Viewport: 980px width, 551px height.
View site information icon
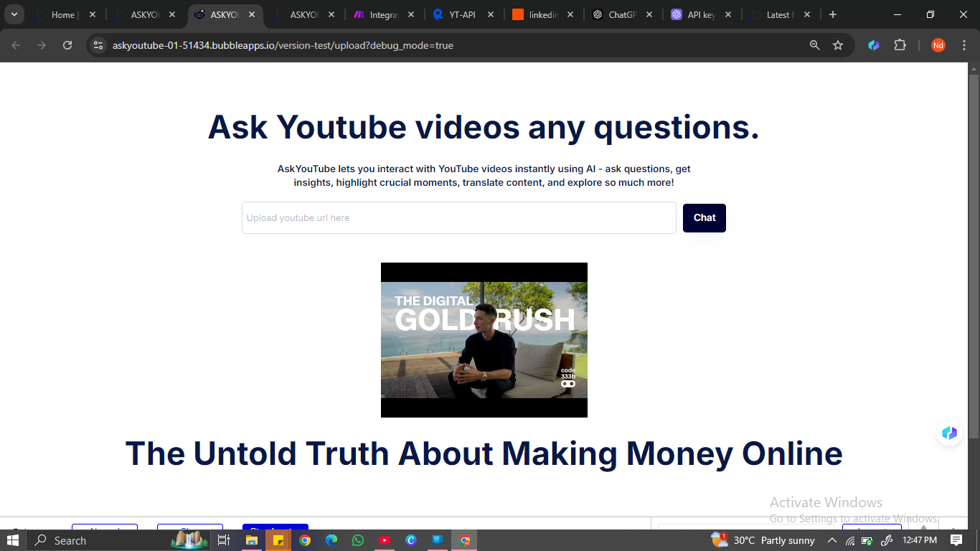98,45
